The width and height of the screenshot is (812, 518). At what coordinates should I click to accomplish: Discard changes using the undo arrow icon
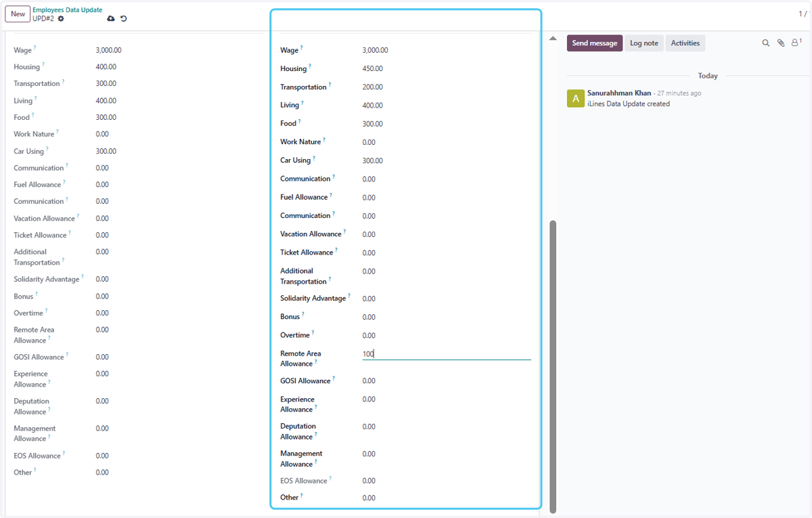[124, 18]
